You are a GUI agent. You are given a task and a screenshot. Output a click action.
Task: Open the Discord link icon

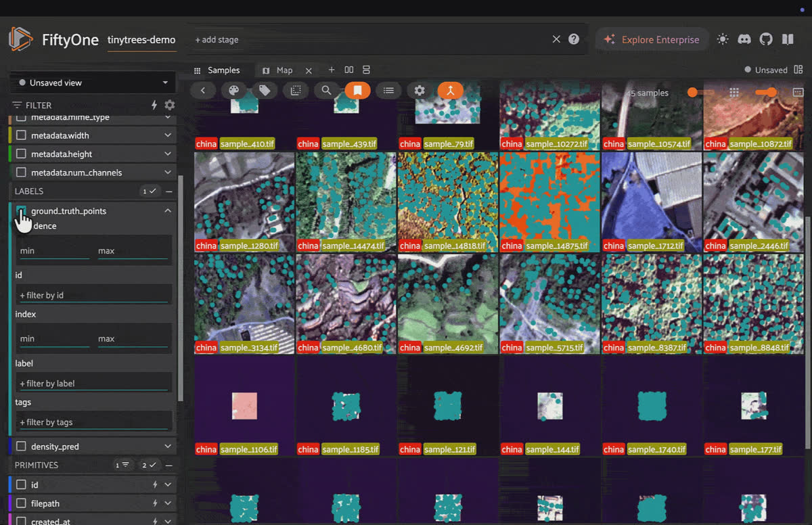click(x=744, y=39)
